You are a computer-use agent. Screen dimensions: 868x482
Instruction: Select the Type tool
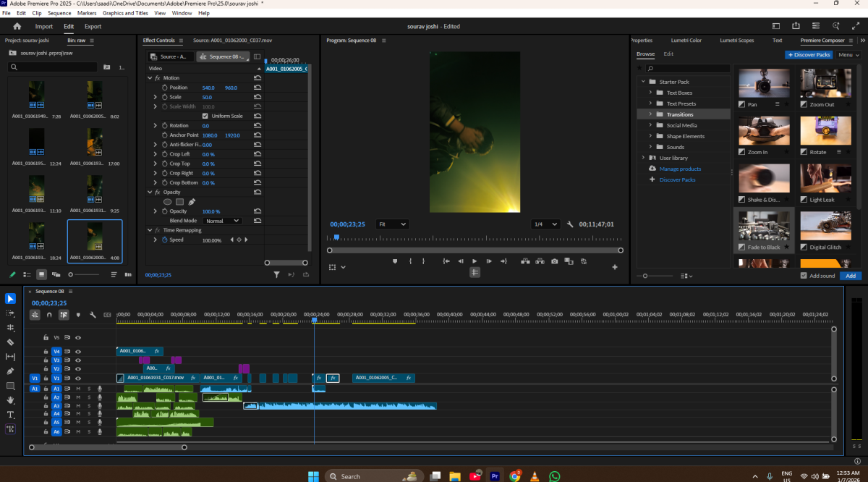(10, 415)
